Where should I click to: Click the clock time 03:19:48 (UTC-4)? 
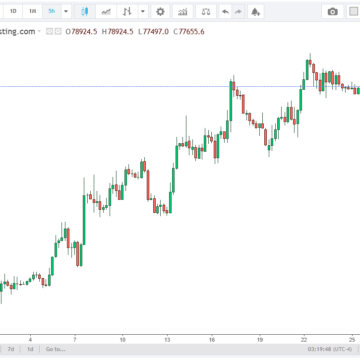point(330,349)
